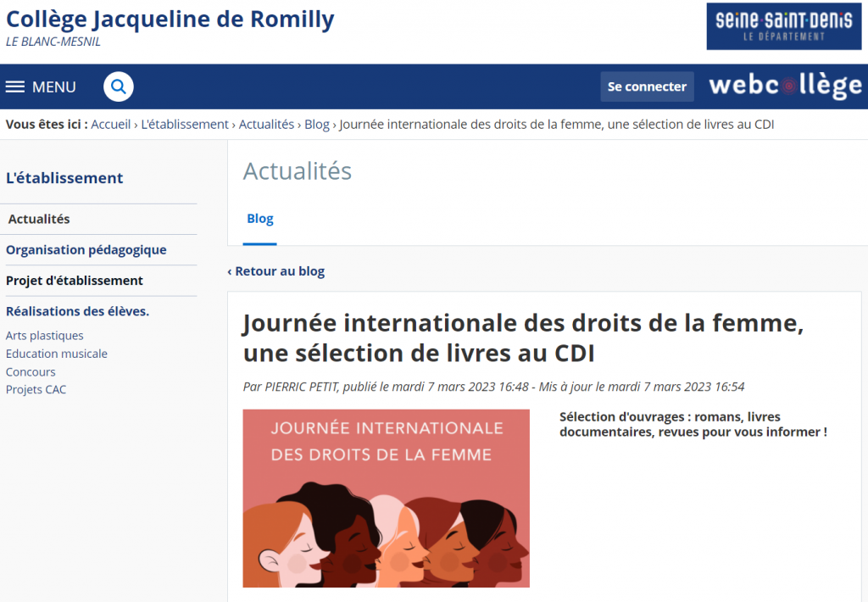
Task: Click Retour au blog link
Action: (x=276, y=271)
